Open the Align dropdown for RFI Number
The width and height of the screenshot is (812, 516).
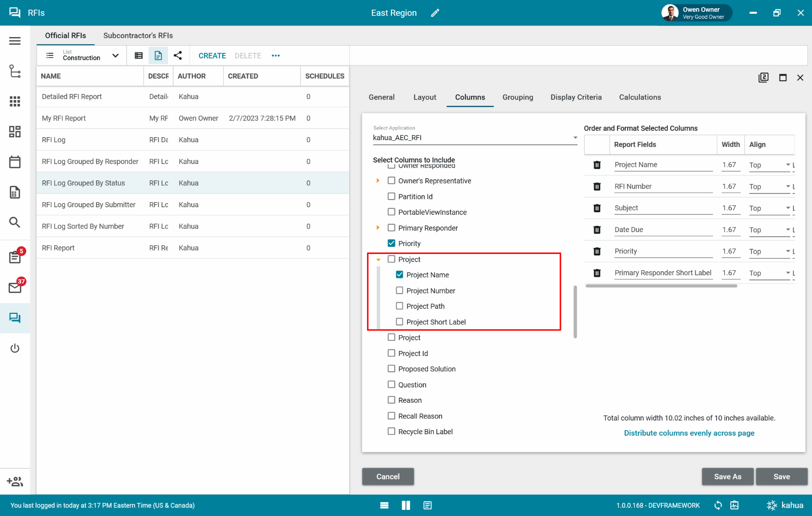[x=769, y=187]
